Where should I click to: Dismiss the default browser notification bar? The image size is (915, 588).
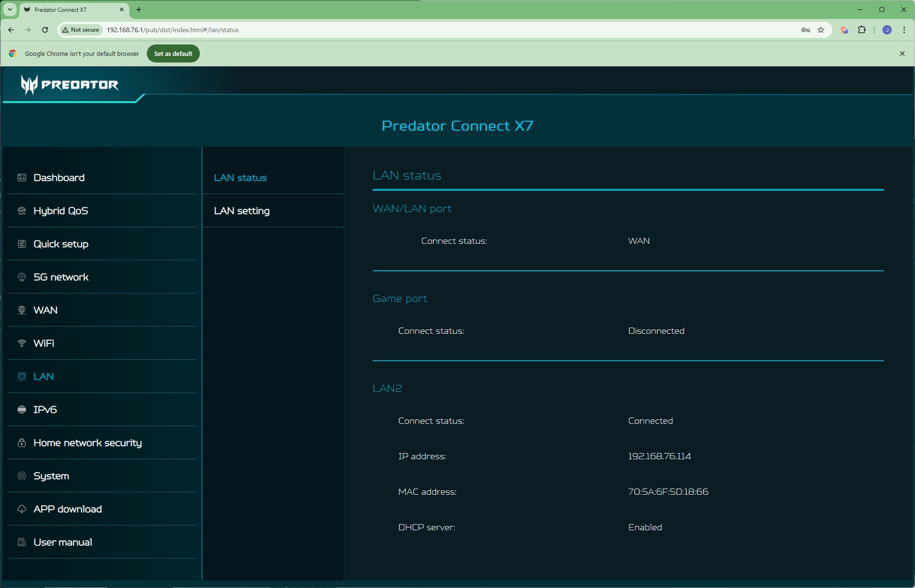pos(902,53)
